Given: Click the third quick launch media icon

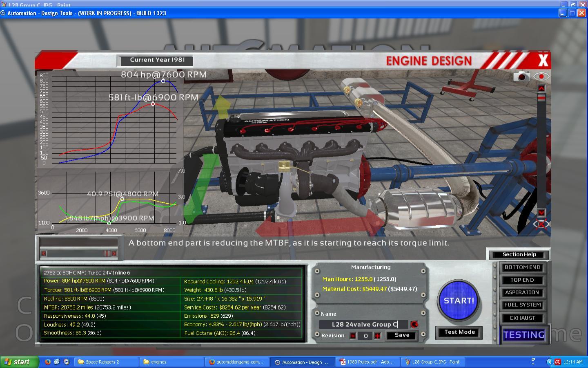Looking at the screenshot, I should coord(66,362).
